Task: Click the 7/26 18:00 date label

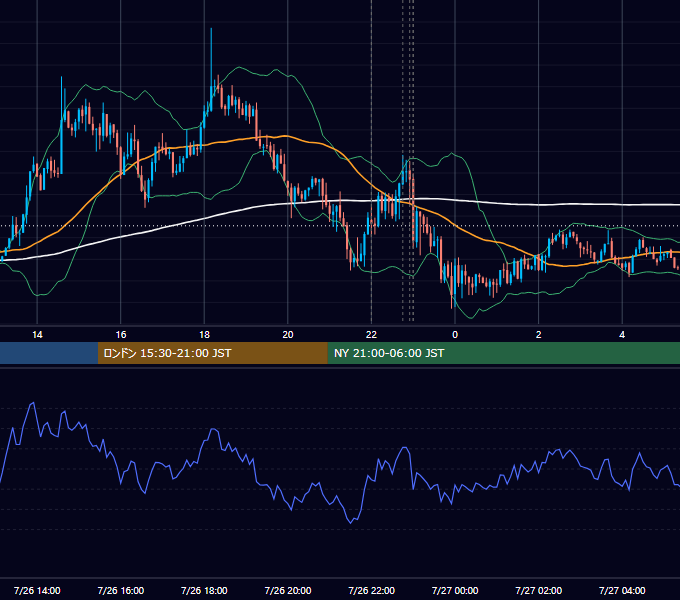Action: [x=204, y=590]
